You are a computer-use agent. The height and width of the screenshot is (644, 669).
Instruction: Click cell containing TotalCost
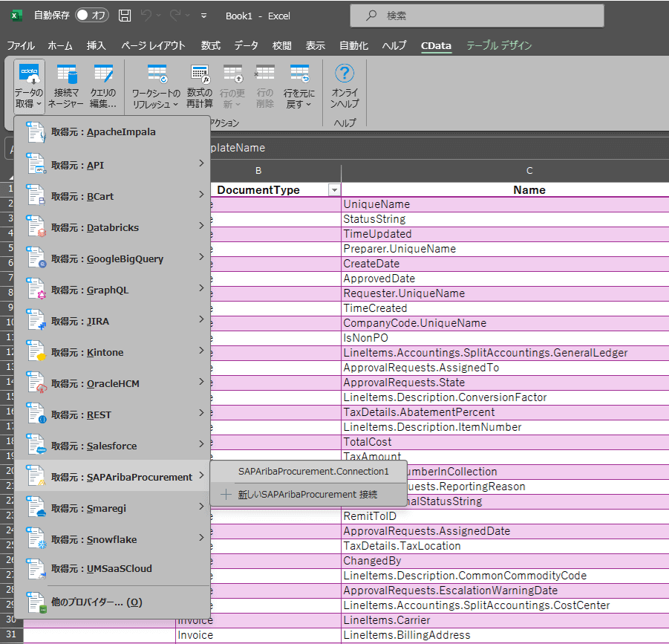click(x=505, y=442)
